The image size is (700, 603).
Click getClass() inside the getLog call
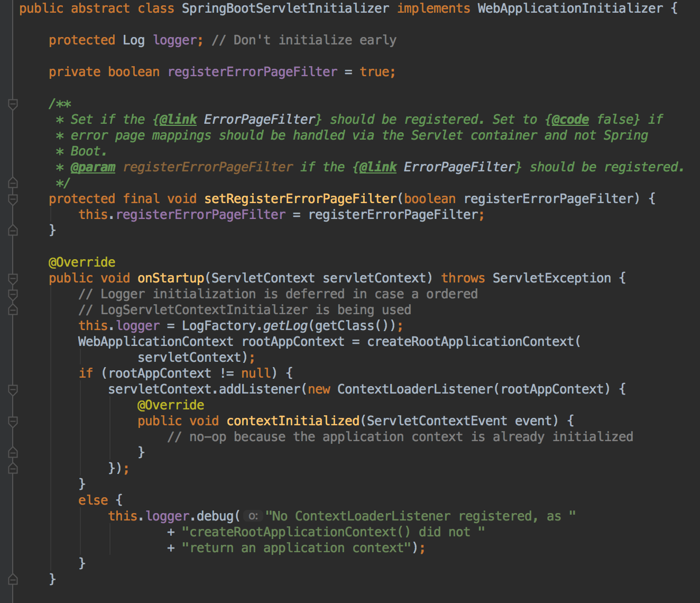352,326
